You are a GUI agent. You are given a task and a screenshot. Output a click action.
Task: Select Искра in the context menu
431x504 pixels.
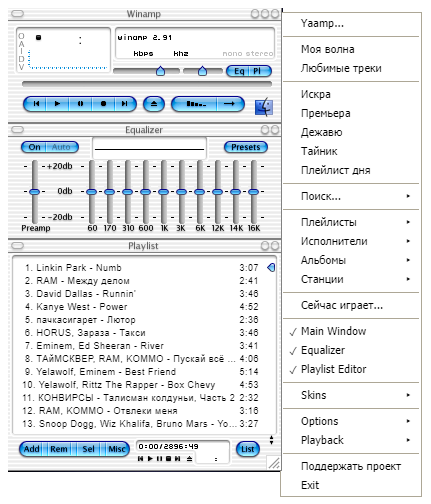click(351, 94)
